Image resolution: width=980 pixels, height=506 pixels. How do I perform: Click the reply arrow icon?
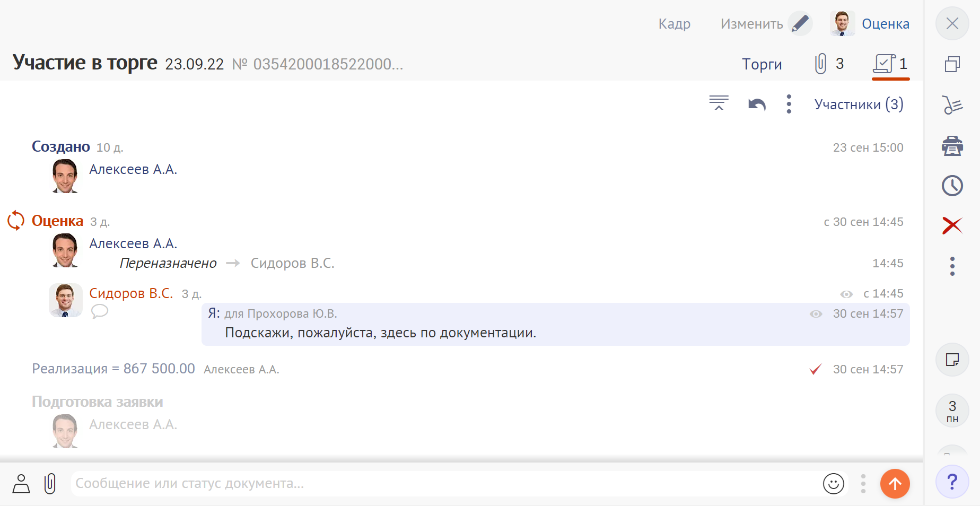757,104
